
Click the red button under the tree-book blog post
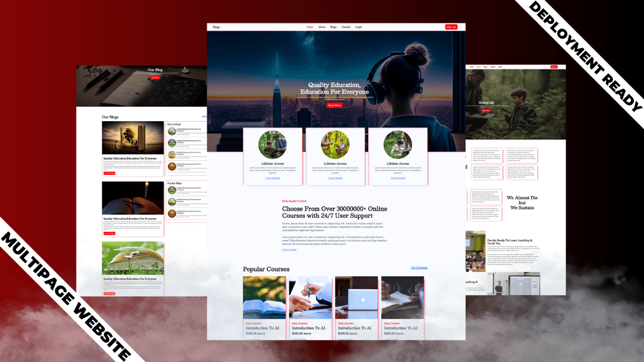pyautogui.click(x=109, y=173)
